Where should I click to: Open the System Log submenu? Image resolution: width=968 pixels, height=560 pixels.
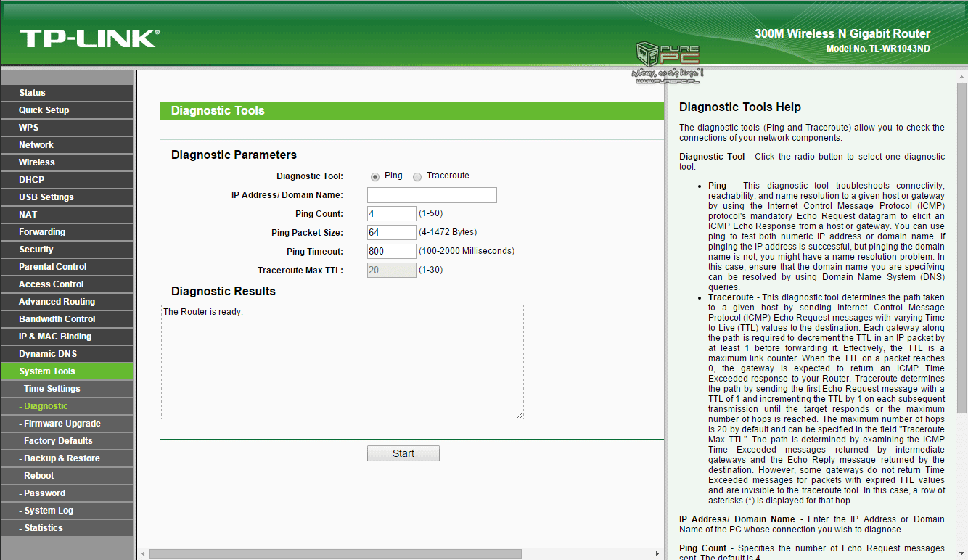67,511
